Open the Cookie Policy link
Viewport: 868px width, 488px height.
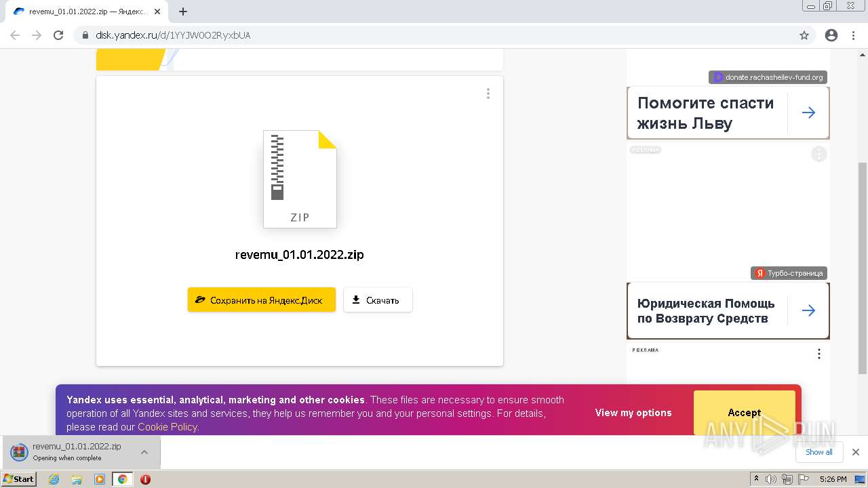point(167,427)
